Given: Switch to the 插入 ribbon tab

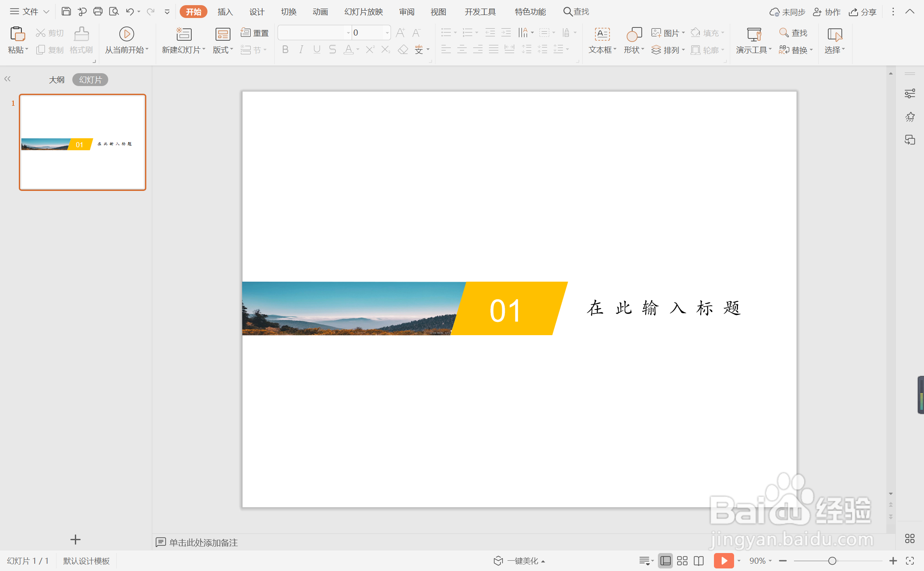Looking at the screenshot, I should (225, 12).
